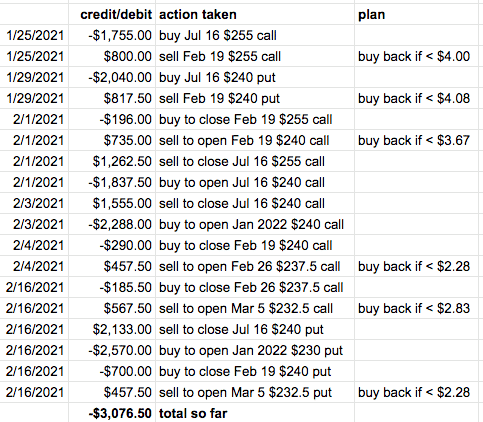
Task: Click the 'buy back if < $4.00' cell
Action: (416, 56)
